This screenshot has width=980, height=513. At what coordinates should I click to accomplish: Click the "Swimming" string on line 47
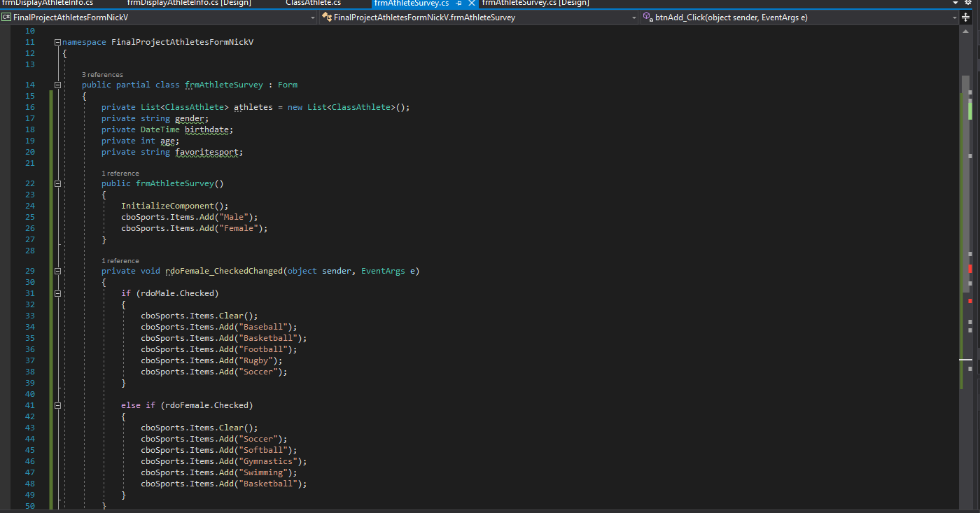263,473
